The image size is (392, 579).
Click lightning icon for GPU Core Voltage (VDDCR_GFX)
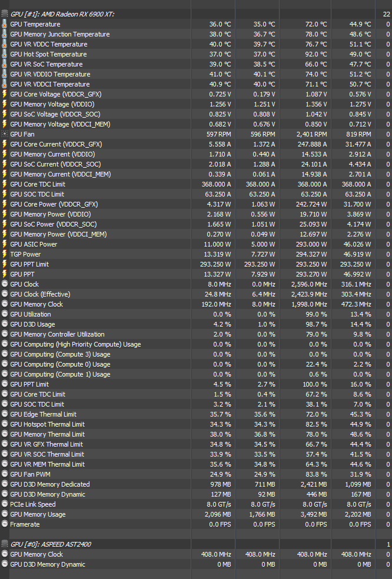[x=5, y=94]
